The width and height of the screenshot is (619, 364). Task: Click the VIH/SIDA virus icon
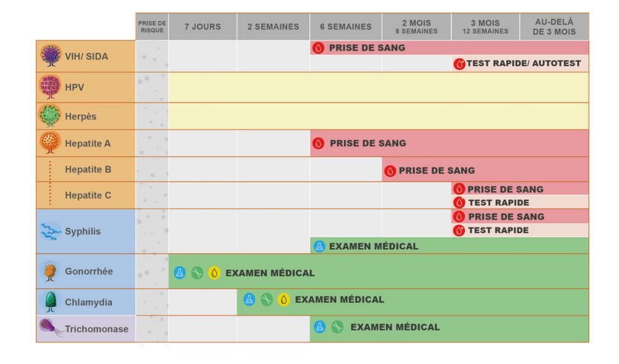50,56
